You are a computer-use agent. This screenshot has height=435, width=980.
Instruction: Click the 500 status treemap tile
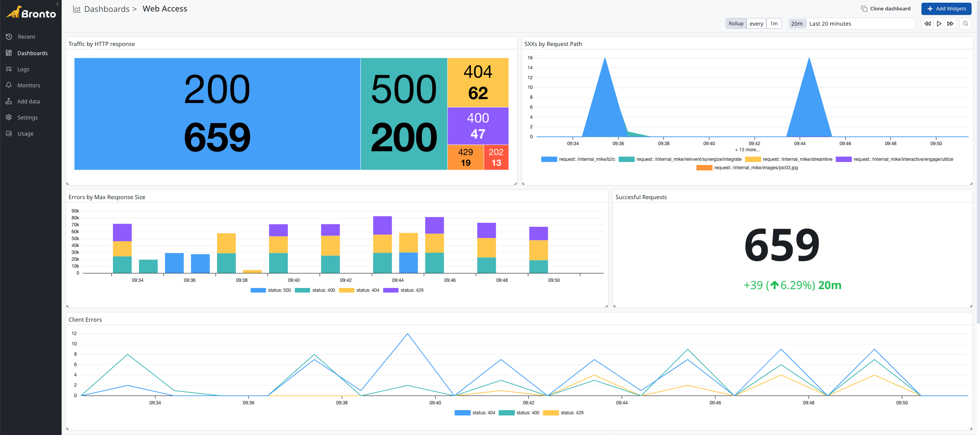404,114
